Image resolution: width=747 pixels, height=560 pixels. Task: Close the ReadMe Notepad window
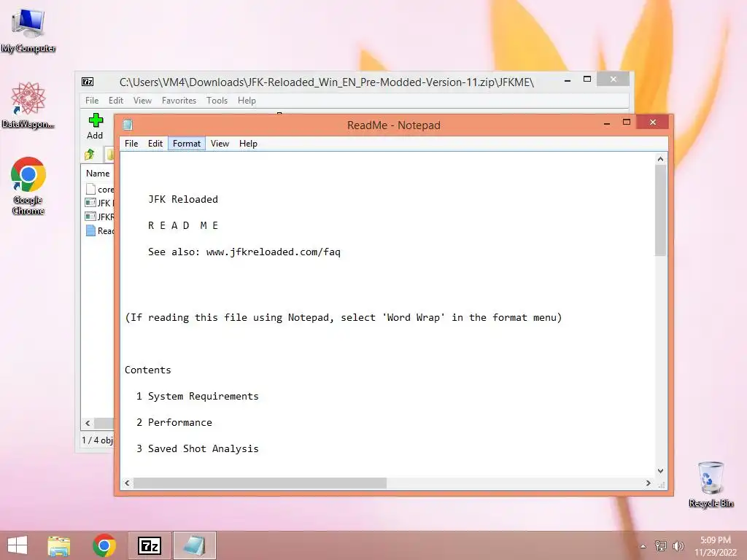[x=653, y=122]
